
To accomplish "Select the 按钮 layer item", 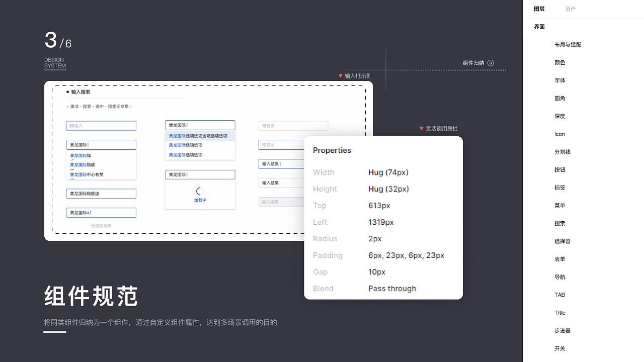I will coord(559,169).
